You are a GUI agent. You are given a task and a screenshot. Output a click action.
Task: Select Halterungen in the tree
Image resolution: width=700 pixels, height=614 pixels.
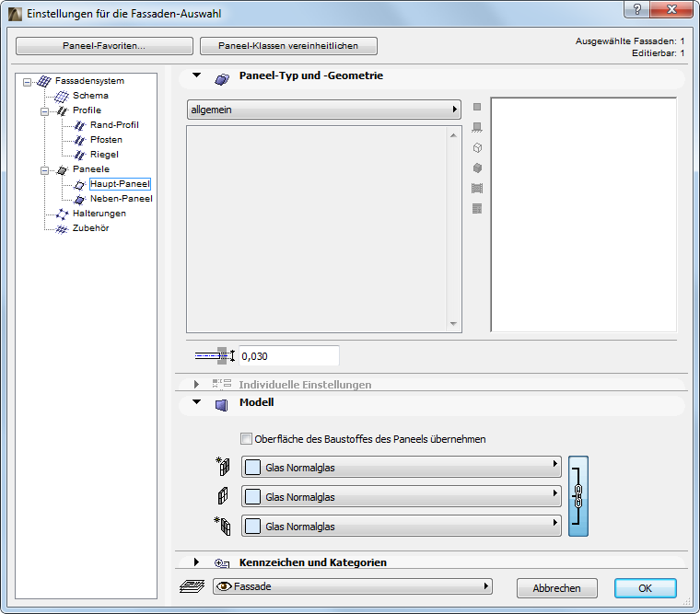coord(99,214)
